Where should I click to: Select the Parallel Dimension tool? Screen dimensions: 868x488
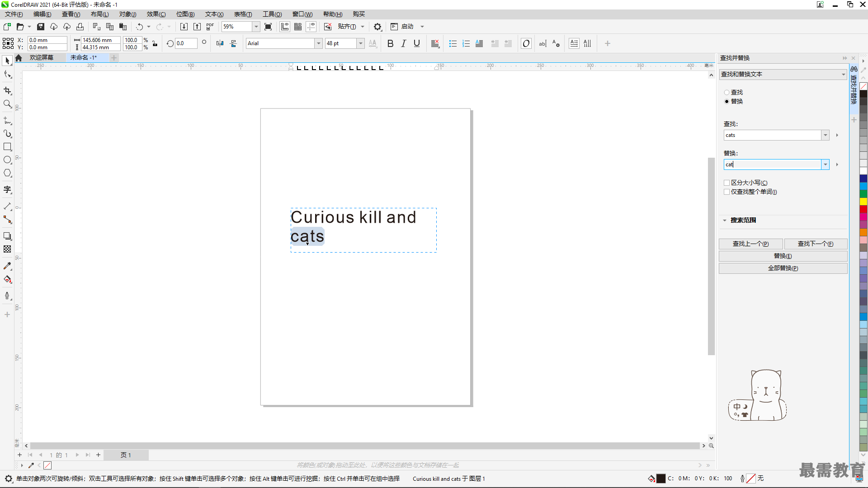[x=7, y=206]
